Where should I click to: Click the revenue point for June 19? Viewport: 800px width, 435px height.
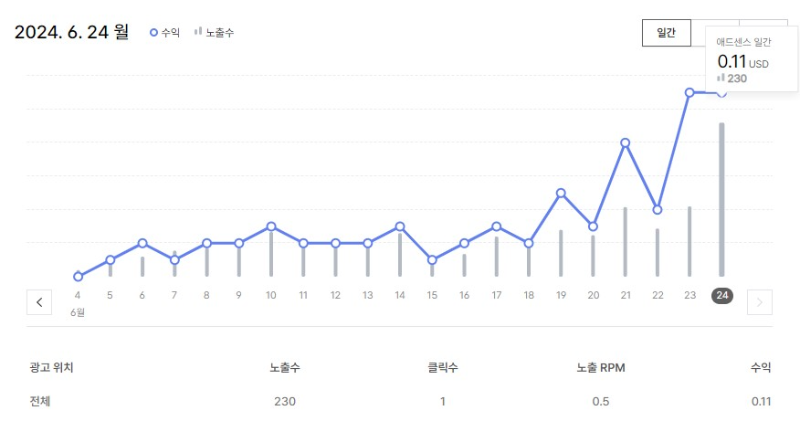tap(561, 193)
